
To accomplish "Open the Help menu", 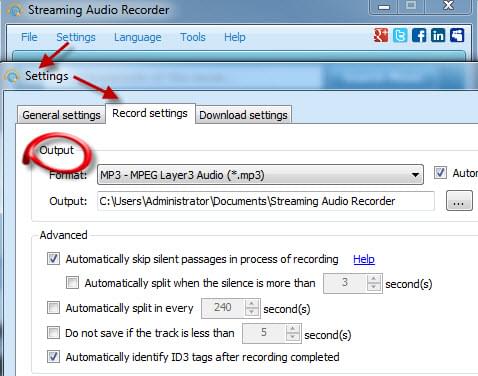I will (235, 37).
